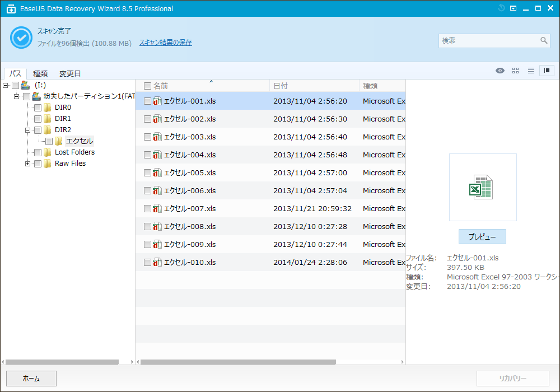This screenshot has height=392, width=560.
Task: Check the box for エクセル-003.xls
Action: pyautogui.click(x=147, y=137)
